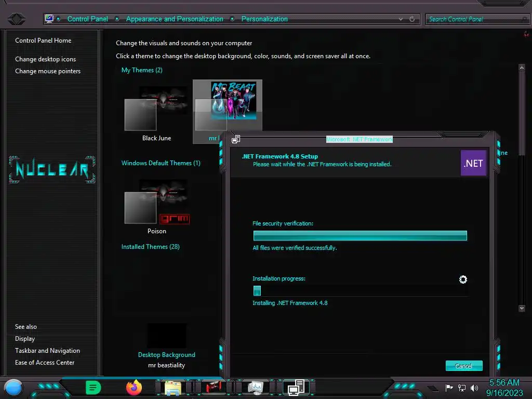This screenshot has height=399, width=532.
Task: Open Ease of Access Center link
Action: [45, 362]
